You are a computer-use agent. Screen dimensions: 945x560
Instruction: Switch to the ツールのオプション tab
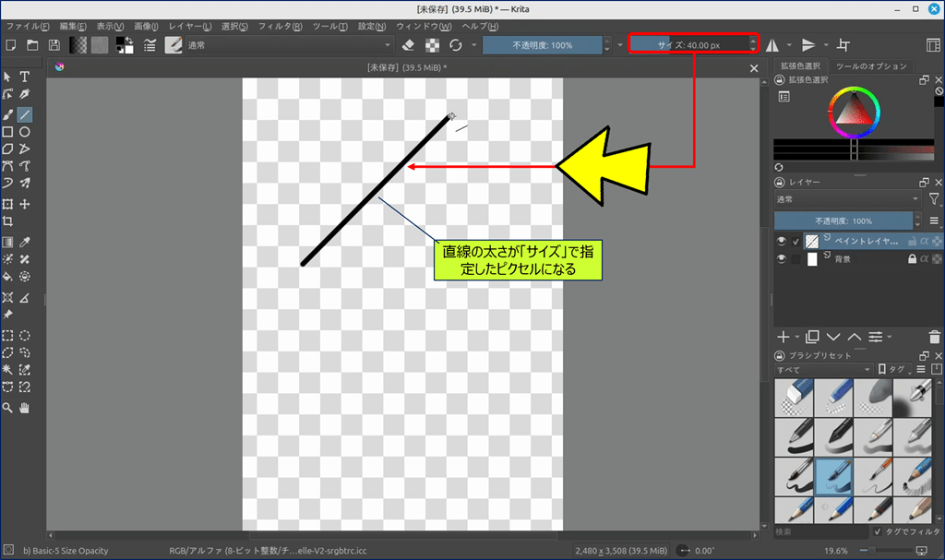click(871, 66)
